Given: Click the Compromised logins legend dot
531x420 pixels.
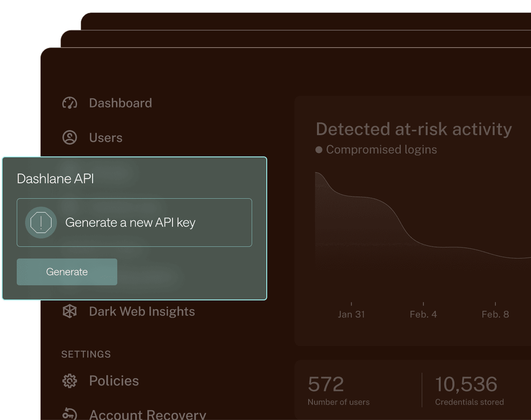Looking at the screenshot, I should tap(319, 149).
